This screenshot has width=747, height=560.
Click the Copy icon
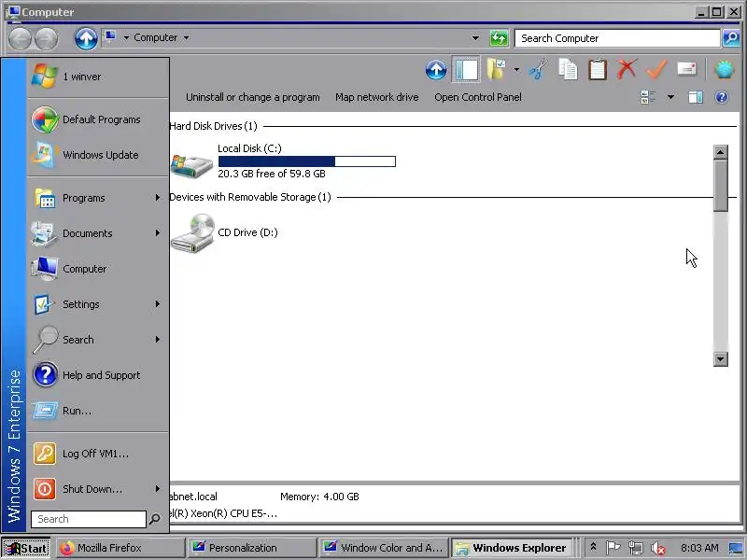(x=568, y=70)
